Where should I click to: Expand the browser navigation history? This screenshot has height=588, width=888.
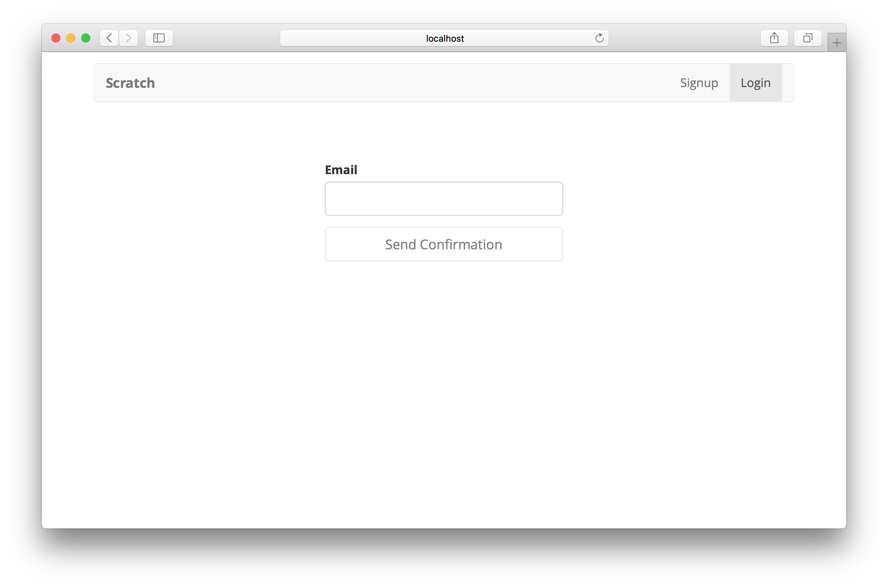click(110, 38)
